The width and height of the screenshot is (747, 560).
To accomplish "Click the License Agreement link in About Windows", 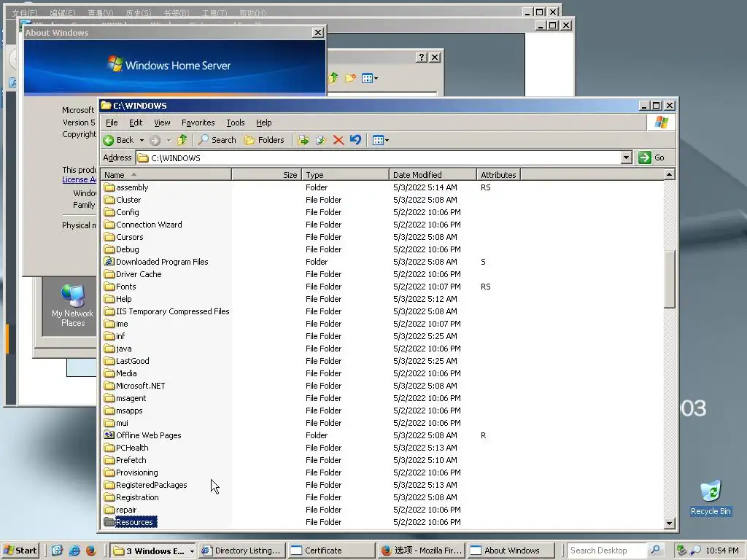I will tap(79, 179).
